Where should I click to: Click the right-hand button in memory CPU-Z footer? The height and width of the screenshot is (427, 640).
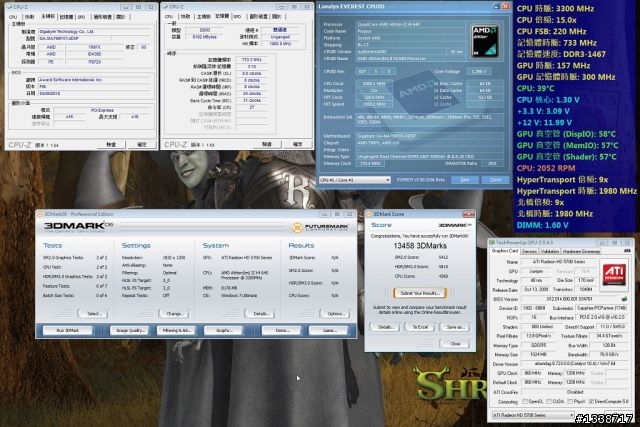tap(298, 144)
